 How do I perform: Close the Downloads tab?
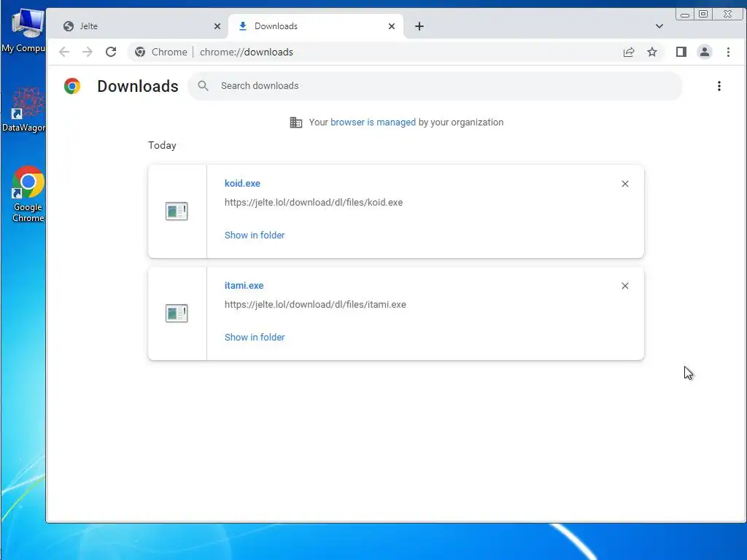(x=392, y=26)
